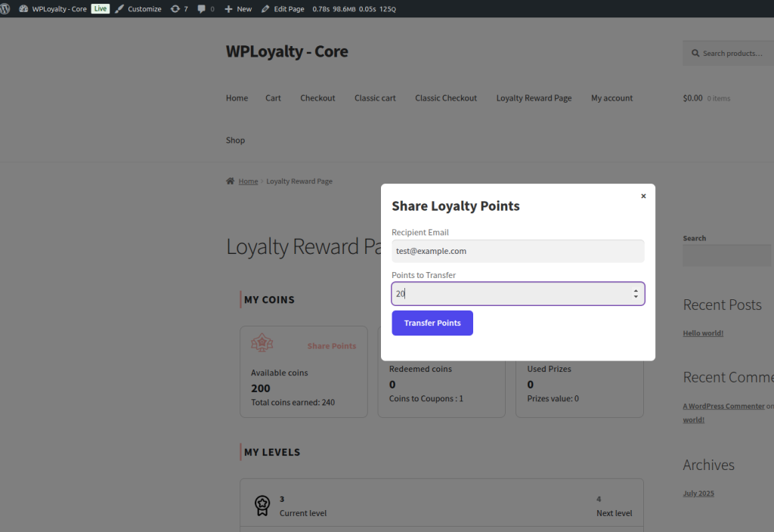This screenshot has width=774, height=532.
Task: Decrement Points to Transfer with the down arrow
Action: click(636, 297)
